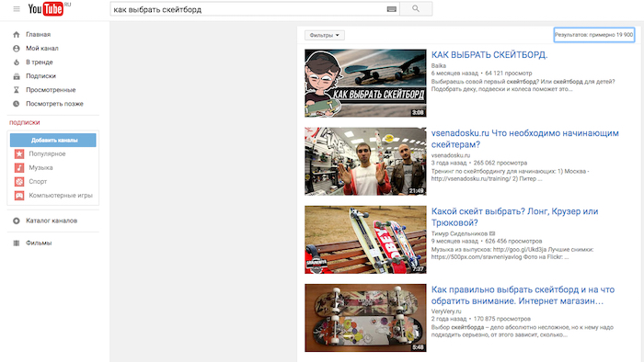Viewport: 644px width, 362px height.
Task: Open the hamburger guide menu icon
Action: pyautogui.click(x=17, y=8)
